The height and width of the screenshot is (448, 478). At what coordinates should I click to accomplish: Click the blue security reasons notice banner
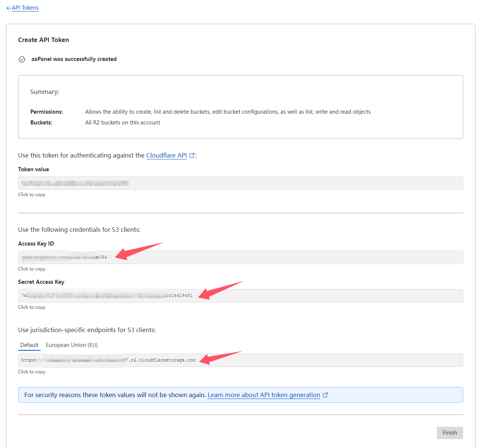(371, 395)
